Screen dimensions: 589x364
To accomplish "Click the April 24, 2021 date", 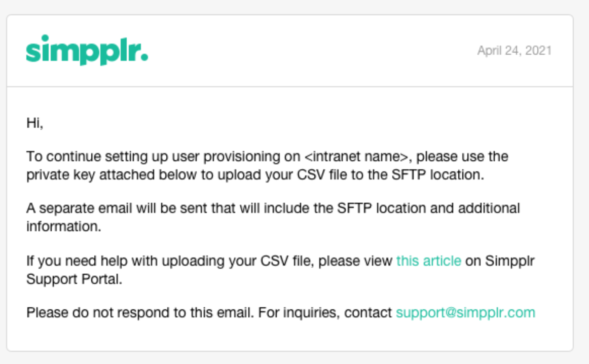I will point(514,50).
